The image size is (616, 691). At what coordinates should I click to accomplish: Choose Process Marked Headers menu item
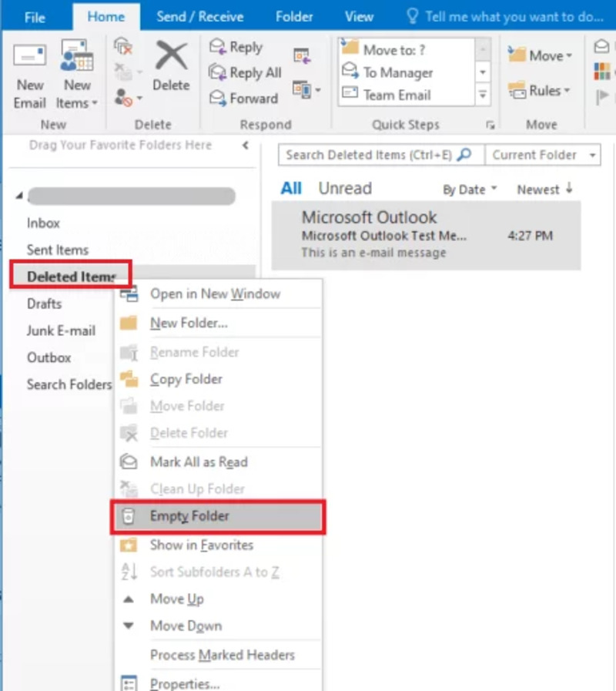219,655
